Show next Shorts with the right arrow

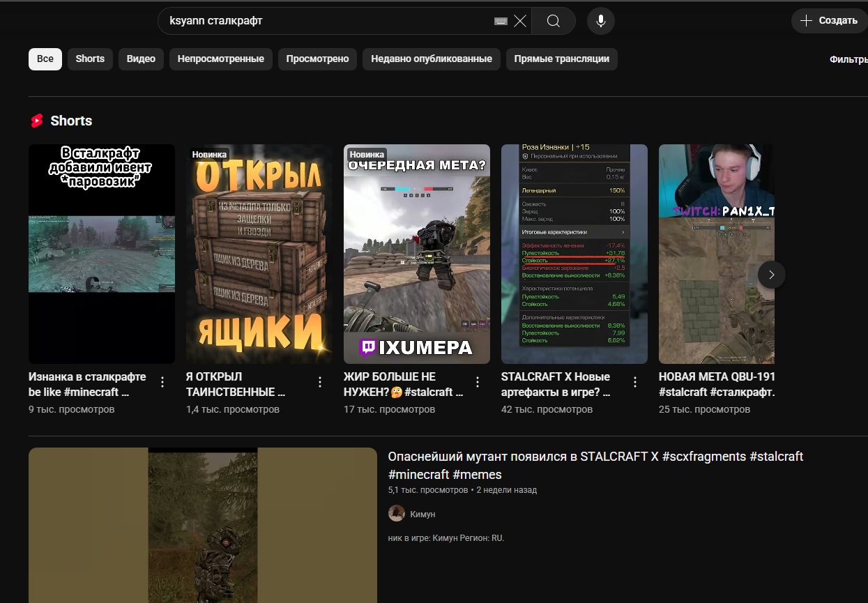pyautogui.click(x=772, y=275)
